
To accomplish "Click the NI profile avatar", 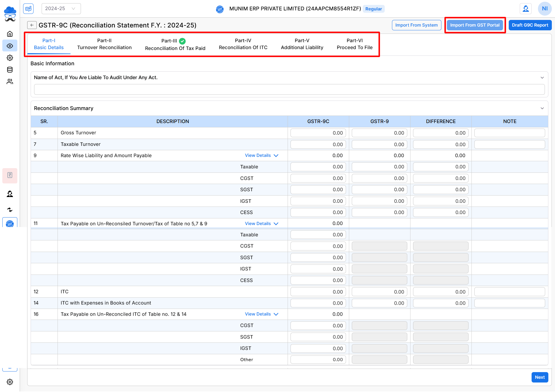I will point(545,9).
